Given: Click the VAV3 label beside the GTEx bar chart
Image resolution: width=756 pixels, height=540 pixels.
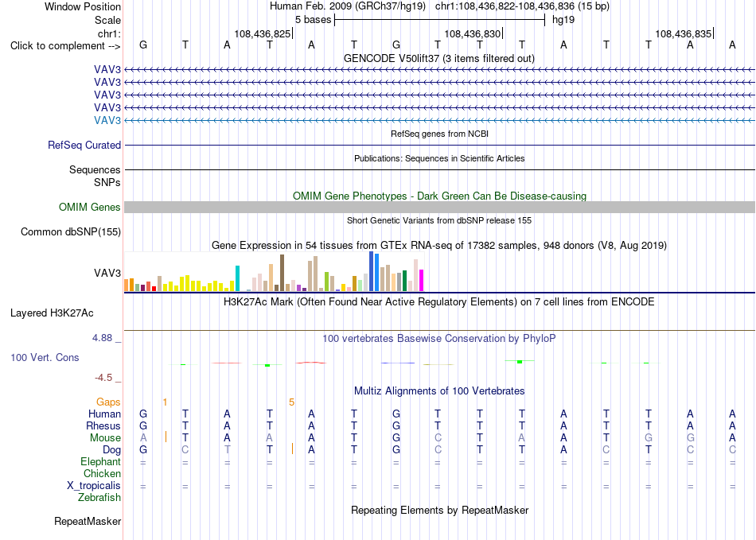Looking at the screenshot, I should pyautogui.click(x=107, y=273).
